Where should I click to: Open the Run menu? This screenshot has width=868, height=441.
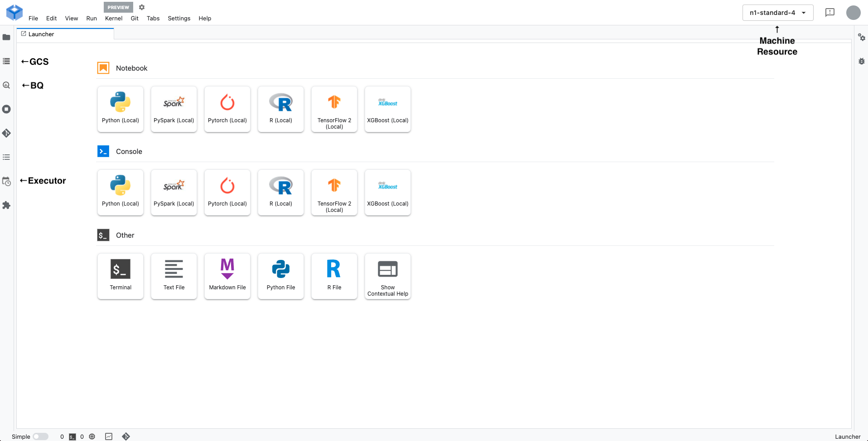pyautogui.click(x=92, y=19)
